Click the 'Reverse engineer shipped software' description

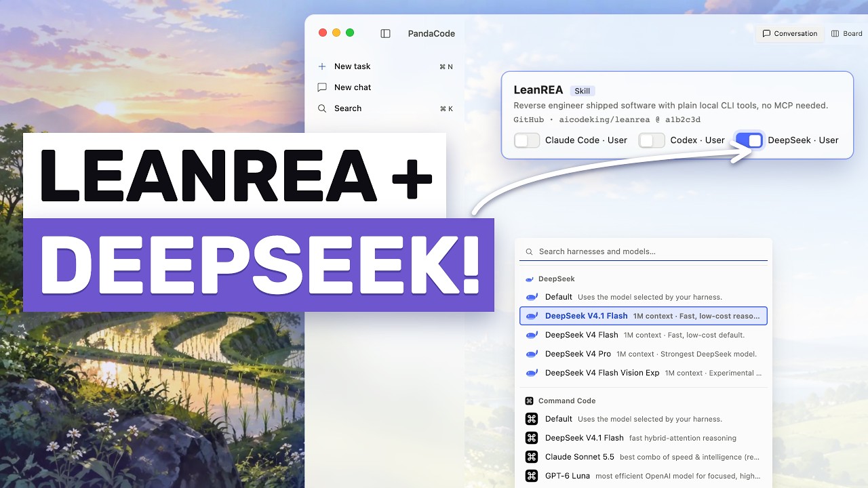(671, 106)
